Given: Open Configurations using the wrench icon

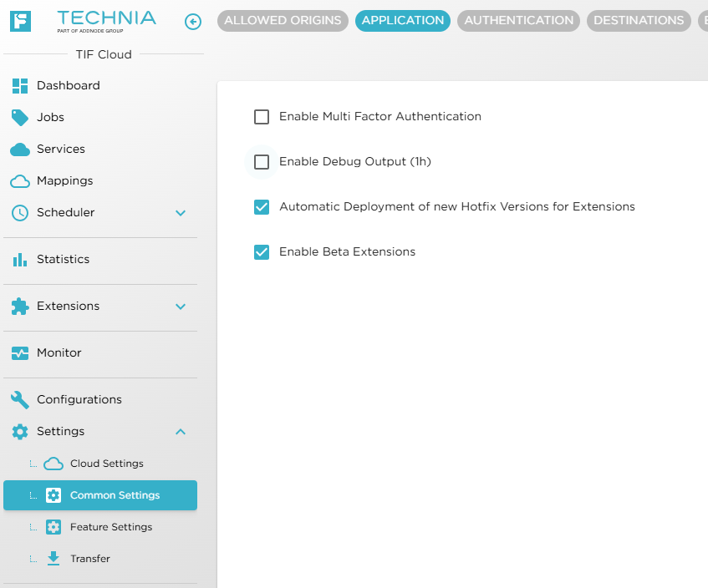Looking at the screenshot, I should 18,399.
